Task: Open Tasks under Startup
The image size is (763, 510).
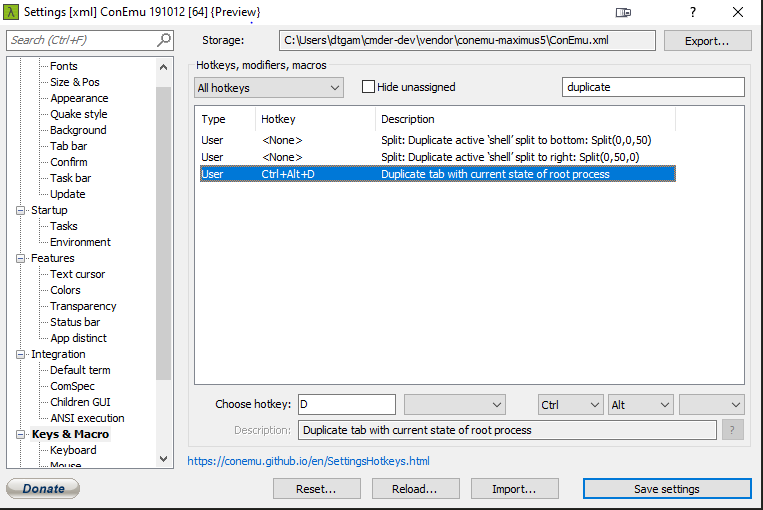Action: [x=64, y=226]
